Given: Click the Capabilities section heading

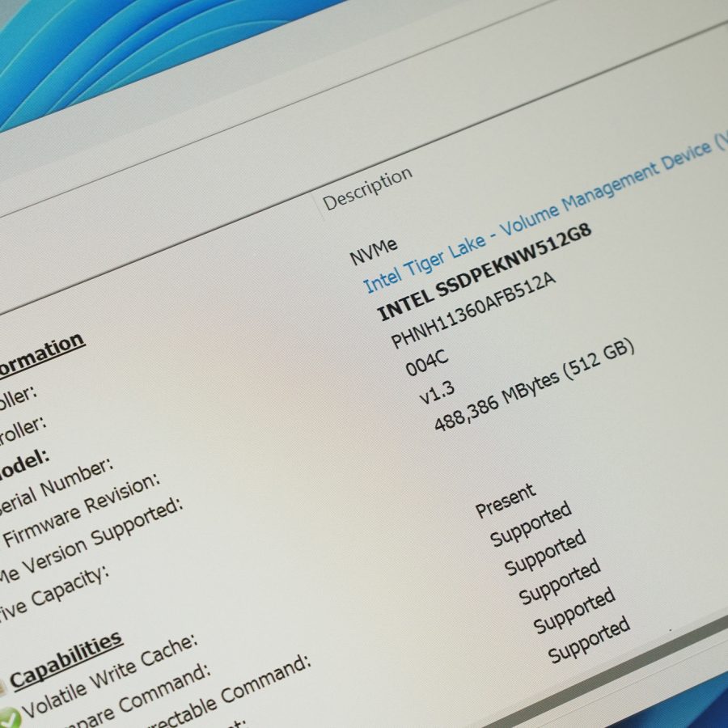Looking at the screenshot, I should click(x=66, y=660).
